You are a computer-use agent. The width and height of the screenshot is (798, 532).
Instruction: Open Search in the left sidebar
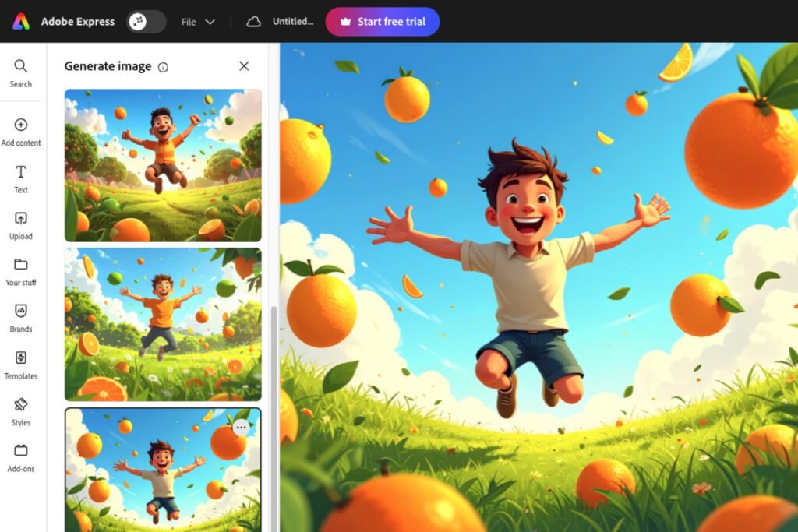click(21, 73)
